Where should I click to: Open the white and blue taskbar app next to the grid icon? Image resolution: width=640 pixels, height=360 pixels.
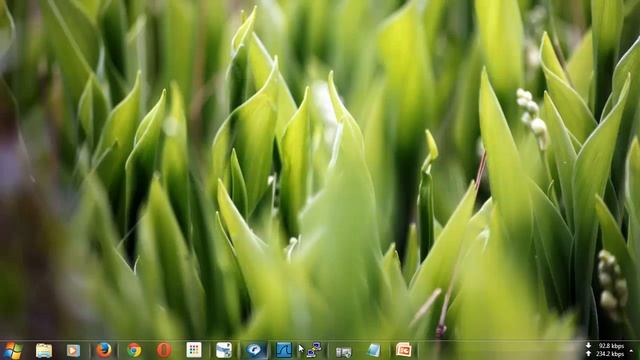(x=224, y=350)
